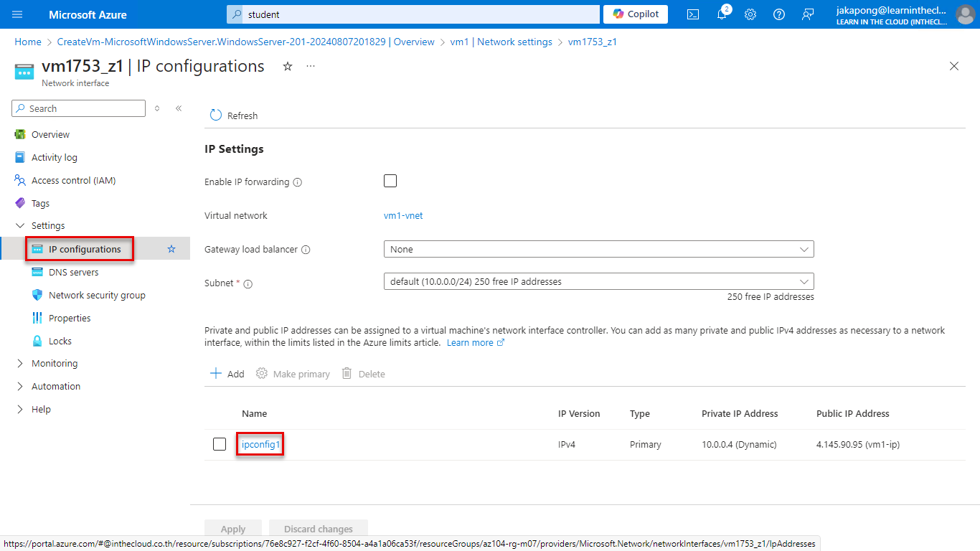Viewport: 980px width, 551px height.
Task: Open the more options ellipsis by title
Action: coord(311,66)
